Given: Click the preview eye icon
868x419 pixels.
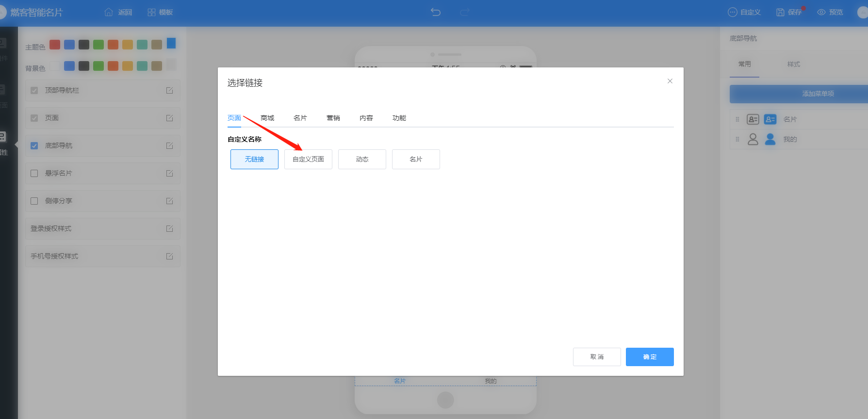Looking at the screenshot, I should click(x=821, y=13).
